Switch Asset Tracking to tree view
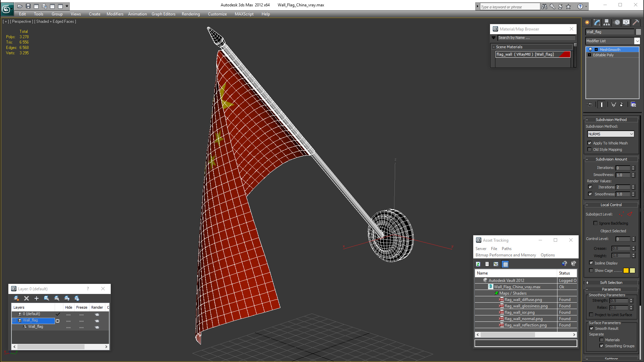644x362 pixels. pyautogui.click(x=496, y=264)
